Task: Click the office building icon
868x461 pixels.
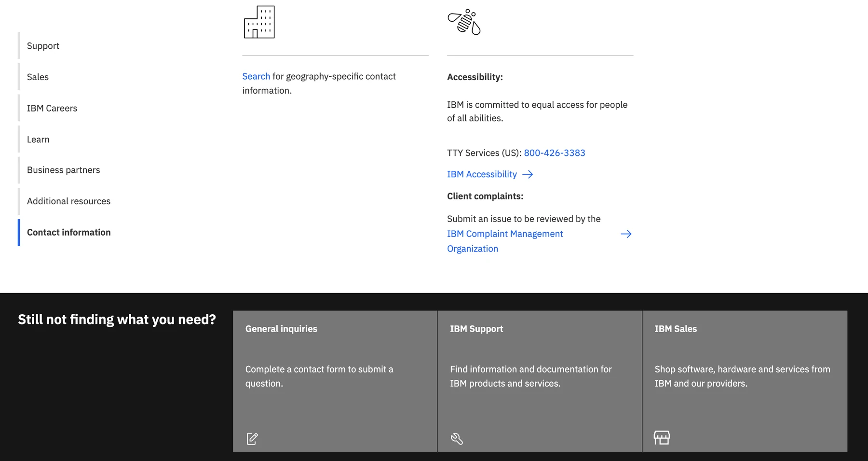Action: [x=259, y=22]
